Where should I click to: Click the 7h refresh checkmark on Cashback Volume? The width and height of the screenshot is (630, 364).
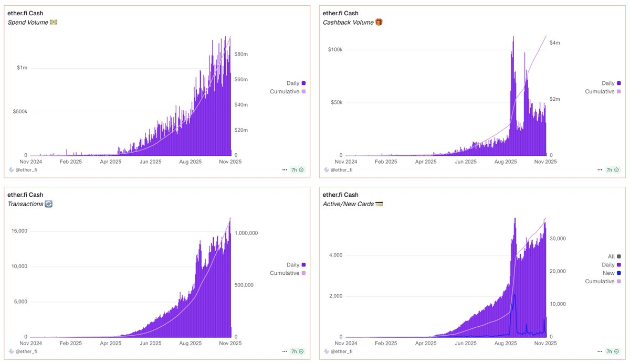coord(616,170)
